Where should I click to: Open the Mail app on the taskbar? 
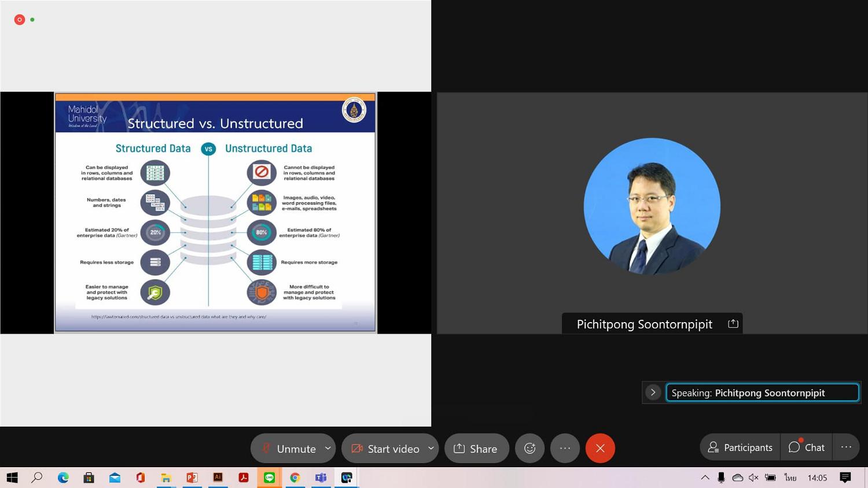pos(115,478)
